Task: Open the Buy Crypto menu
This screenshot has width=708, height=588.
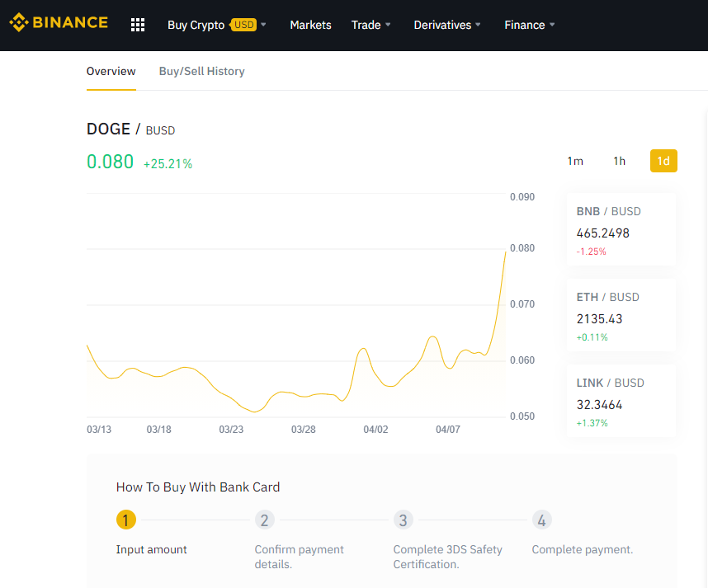Action: (x=196, y=25)
